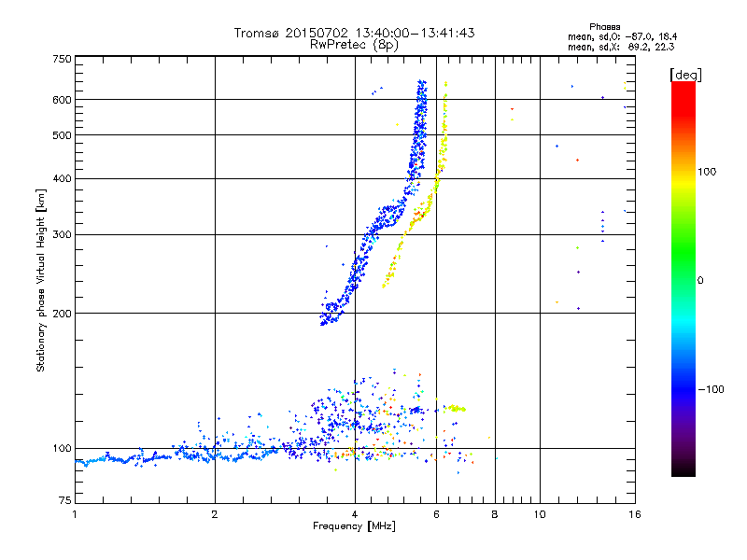
Task: Click the x-axis tick label '6'
Action: [x=436, y=514]
